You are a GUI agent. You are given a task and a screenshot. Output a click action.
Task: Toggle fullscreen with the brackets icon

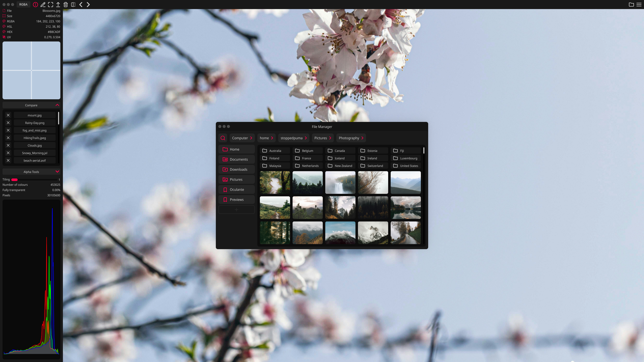click(51, 5)
